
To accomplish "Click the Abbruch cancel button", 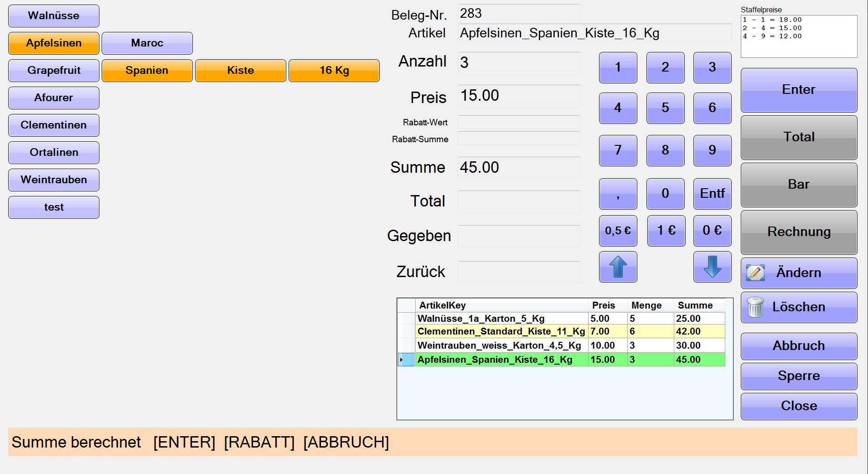I will [799, 346].
